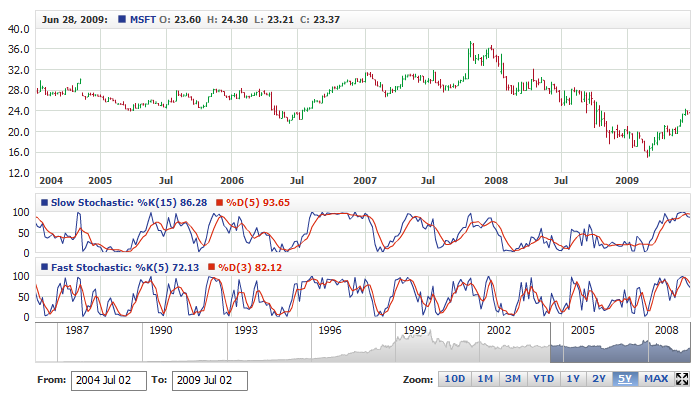Image resolution: width=700 pixels, height=400 pixels.
Task: Click the blue MSFT legend marker
Action: tap(122, 20)
